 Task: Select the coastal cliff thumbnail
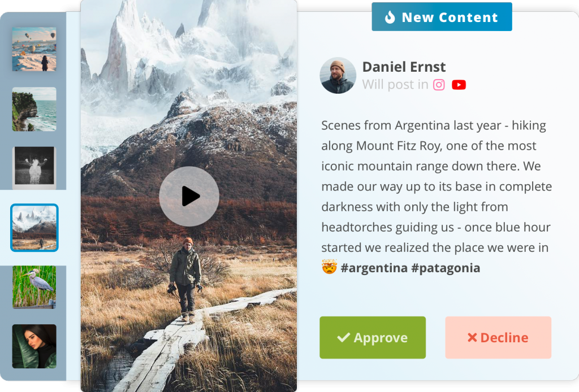point(34,109)
